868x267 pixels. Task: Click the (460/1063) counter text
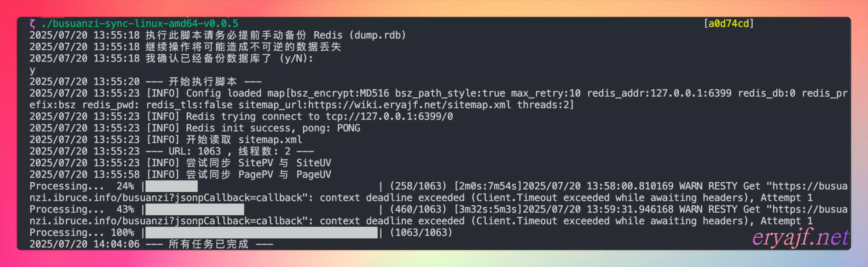(x=418, y=209)
